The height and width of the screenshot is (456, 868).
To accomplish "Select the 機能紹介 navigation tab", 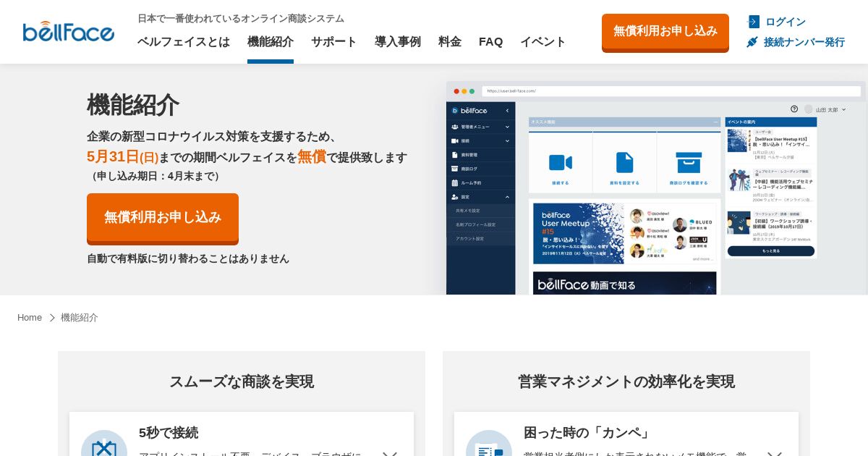I will point(271,41).
